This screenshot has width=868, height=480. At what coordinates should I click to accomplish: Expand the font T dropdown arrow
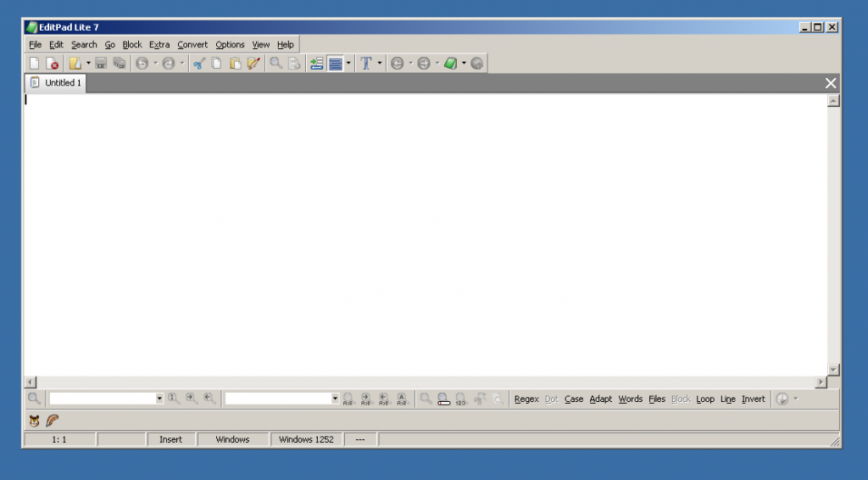380,63
